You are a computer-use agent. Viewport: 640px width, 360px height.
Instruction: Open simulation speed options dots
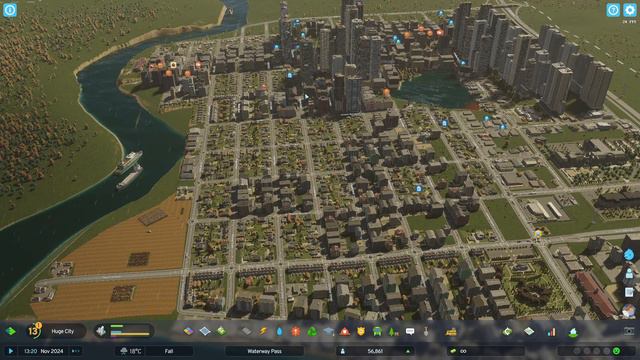click(76, 351)
